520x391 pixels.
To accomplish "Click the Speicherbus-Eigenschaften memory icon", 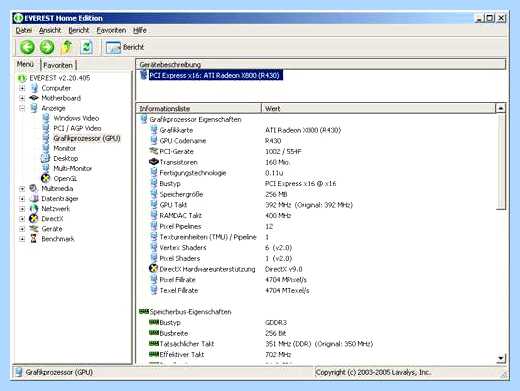I will click(x=144, y=311).
